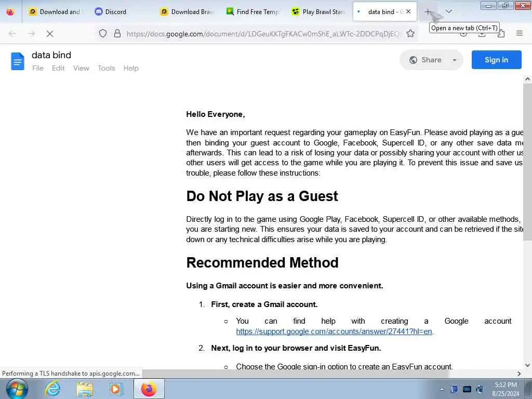Screen dimensions: 532x399
Task: Switch to the 'Download and' tab
Action: click(56, 12)
